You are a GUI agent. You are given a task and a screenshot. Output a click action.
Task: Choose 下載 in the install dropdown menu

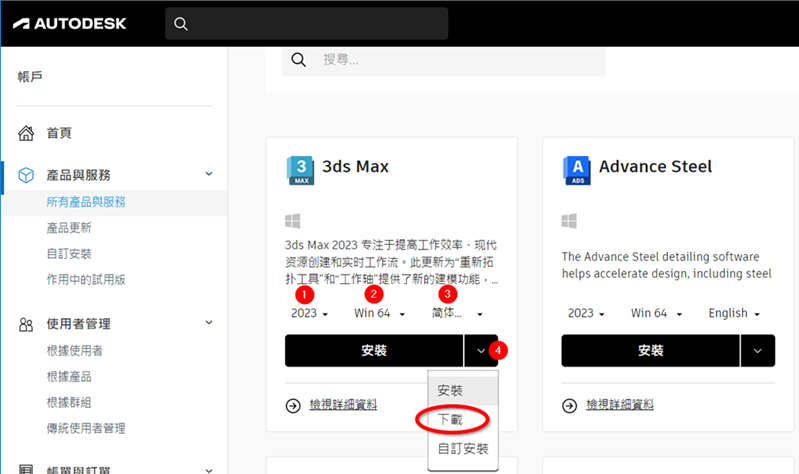450,419
